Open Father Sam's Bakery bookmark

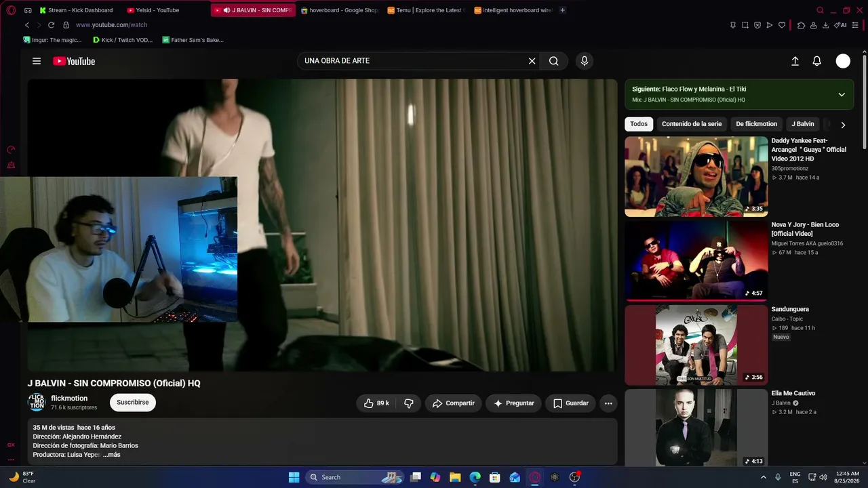pyautogui.click(x=193, y=40)
